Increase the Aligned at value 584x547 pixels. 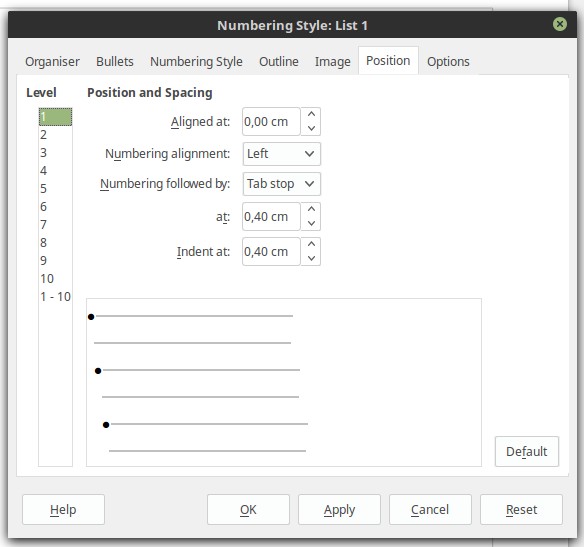[x=311, y=114]
